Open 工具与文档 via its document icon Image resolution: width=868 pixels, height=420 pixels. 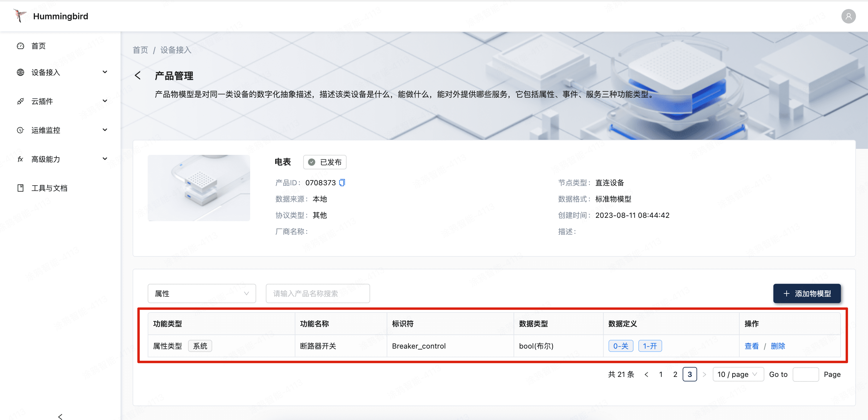pyautogui.click(x=20, y=188)
